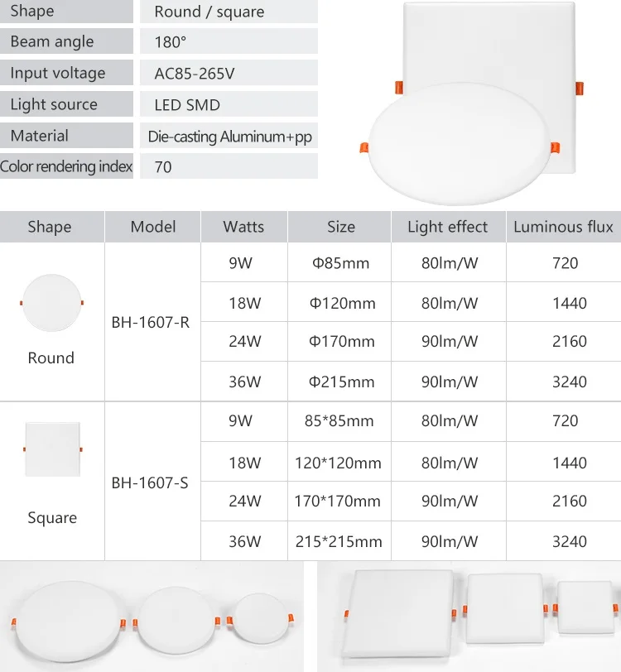Image resolution: width=621 pixels, height=672 pixels.
Task: Click the "Square" shape label in the table
Action: tap(52, 518)
